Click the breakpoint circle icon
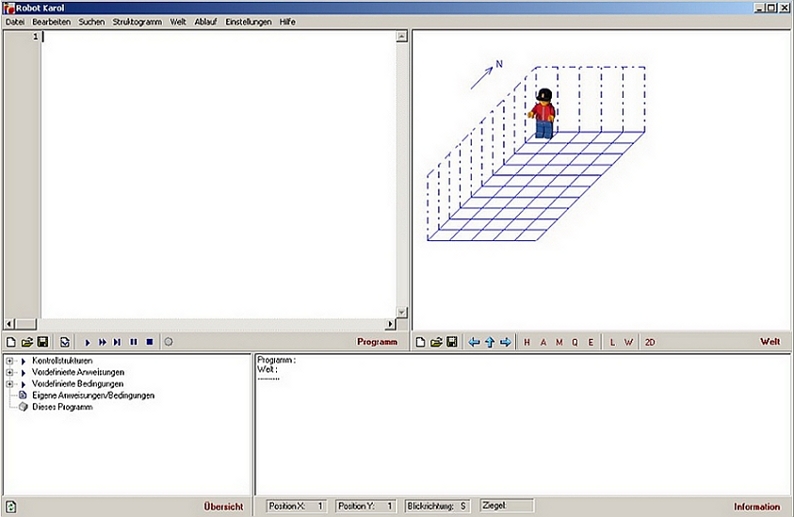The height and width of the screenshot is (517, 794). pyautogui.click(x=169, y=342)
